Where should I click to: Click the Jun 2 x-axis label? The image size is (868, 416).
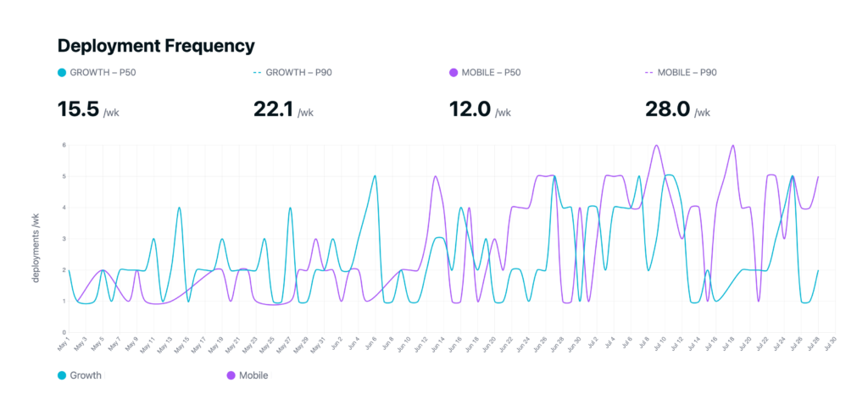(337, 343)
